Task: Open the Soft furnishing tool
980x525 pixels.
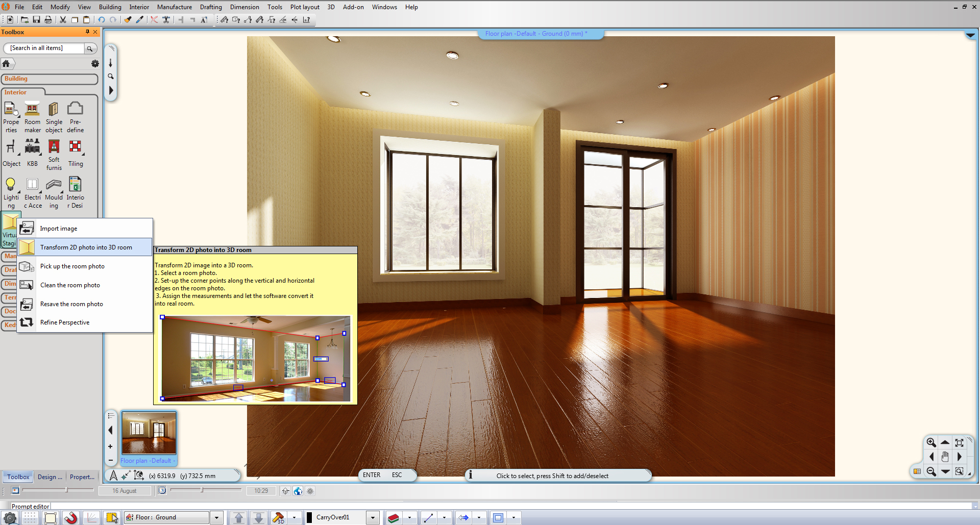Action: pos(54,147)
